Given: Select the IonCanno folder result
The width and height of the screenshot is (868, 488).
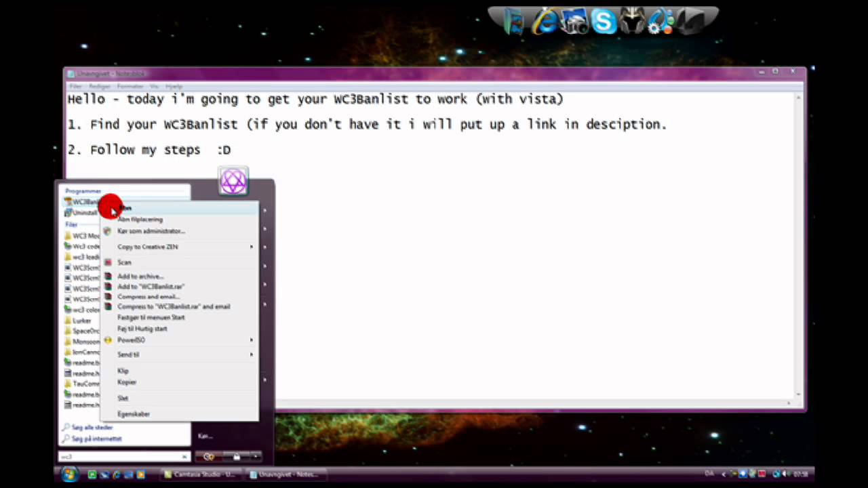Looking at the screenshot, I should pos(81,352).
